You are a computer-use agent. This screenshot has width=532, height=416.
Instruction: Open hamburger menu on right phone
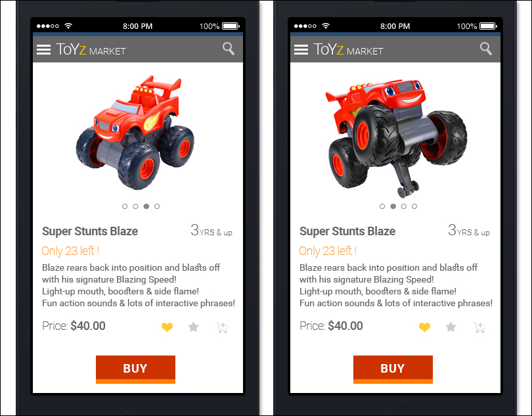(301, 49)
